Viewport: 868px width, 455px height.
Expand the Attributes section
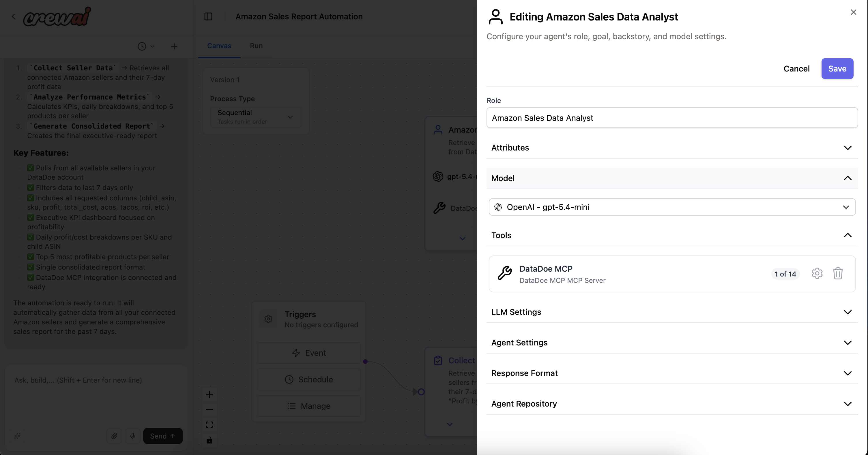point(672,148)
